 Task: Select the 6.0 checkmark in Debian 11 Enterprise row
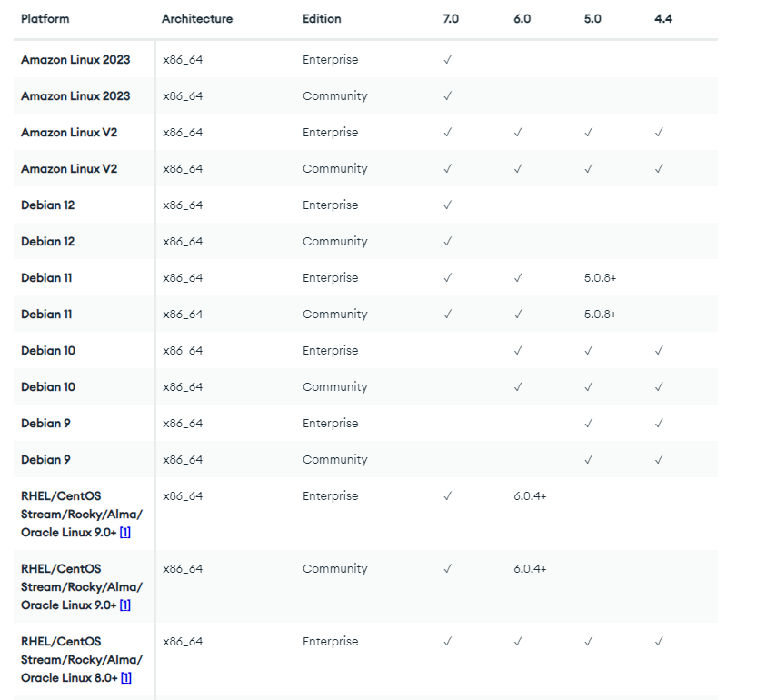[x=518, y=278]
